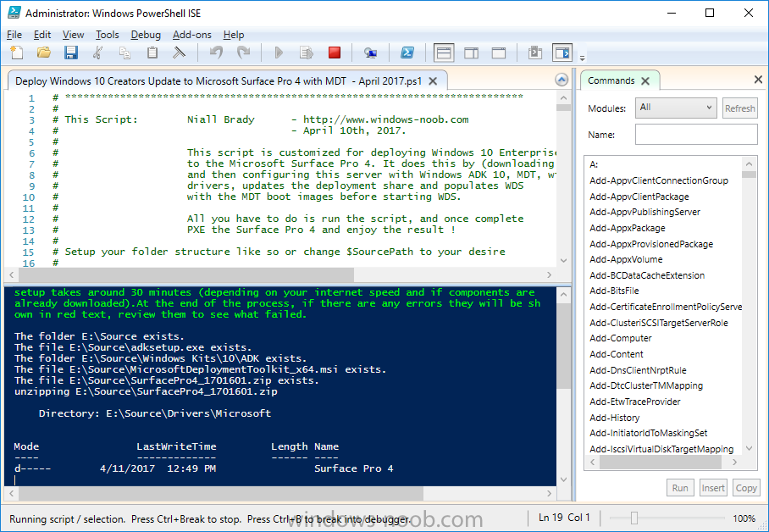This screenshot has width=769, height=532.
Task: Select Add-AppvClientPackage command
Action: click(639, 197)
